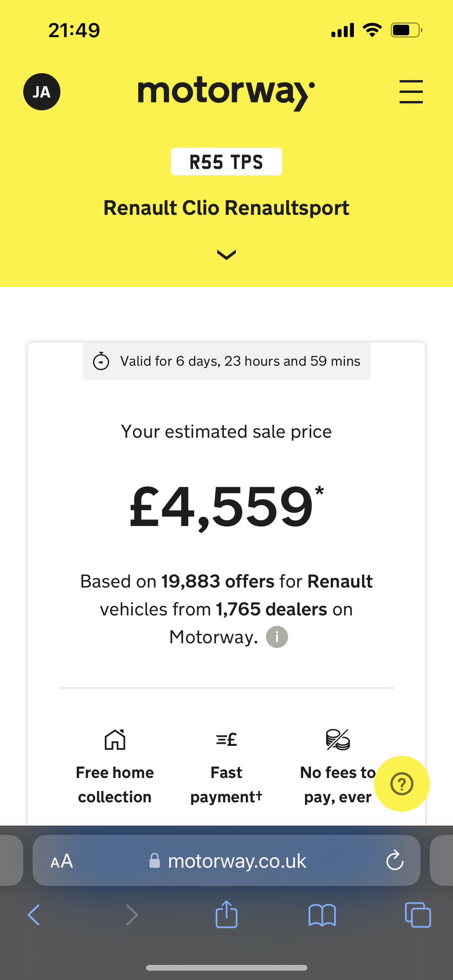Reload the page with refresh icon
The height and width of the screenshot is (980, 453).
[395, 860]
